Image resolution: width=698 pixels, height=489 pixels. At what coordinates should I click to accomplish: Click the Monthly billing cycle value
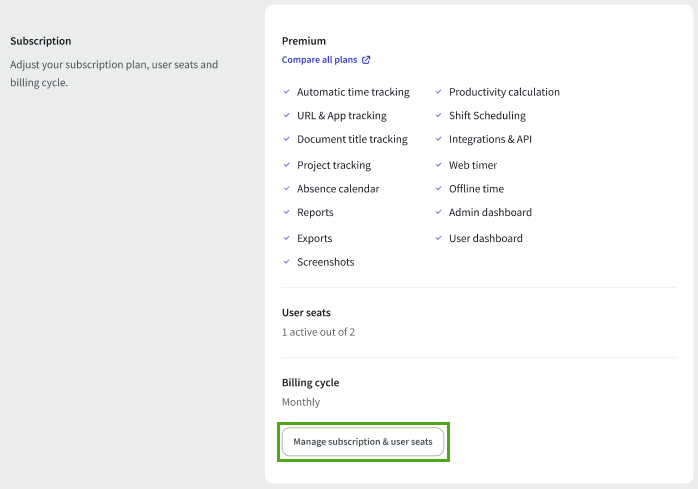coord(301,402)
